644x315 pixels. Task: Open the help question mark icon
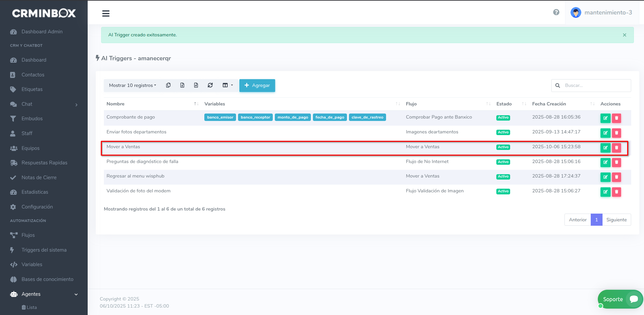pyautogui.click(x=556, y=12)
